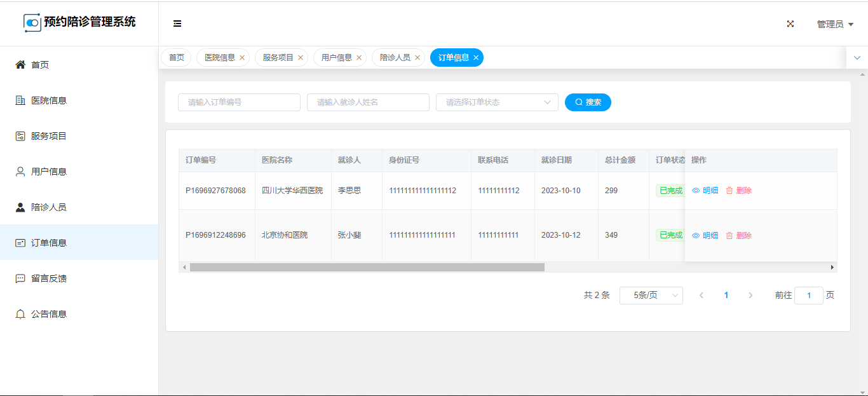The width and height of the screenshot is (868, 396).
Task: Open 医院信息 in the sidebar
Action: (48, 100)
